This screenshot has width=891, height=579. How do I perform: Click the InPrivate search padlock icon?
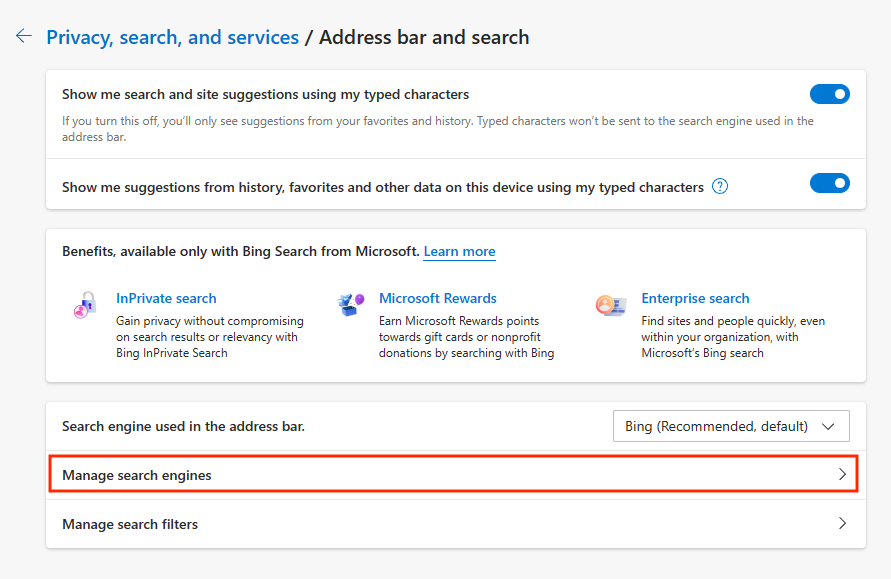click(85, 304)
